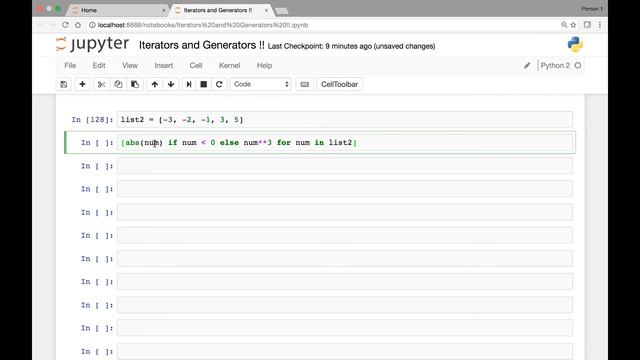Open a new browser tab
Image resolution: width=640 pixels, height=360 pixels.
(x=282, y=11)
